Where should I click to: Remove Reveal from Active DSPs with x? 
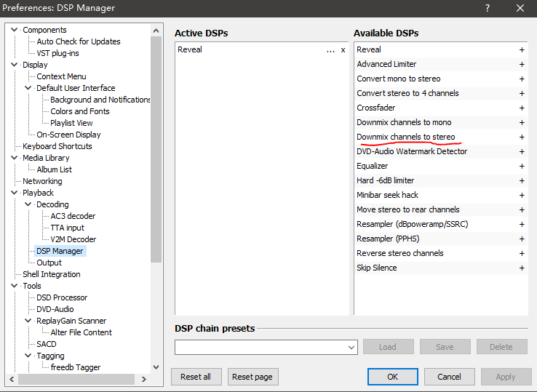tap(343, 50)
